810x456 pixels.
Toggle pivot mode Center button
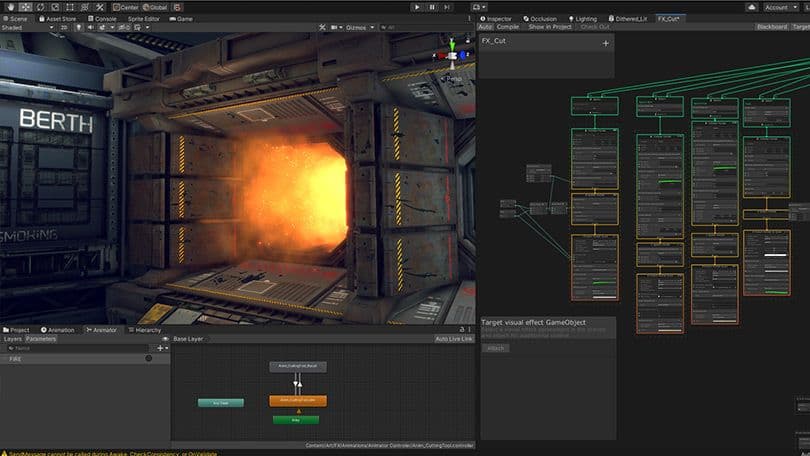point(124,7)
